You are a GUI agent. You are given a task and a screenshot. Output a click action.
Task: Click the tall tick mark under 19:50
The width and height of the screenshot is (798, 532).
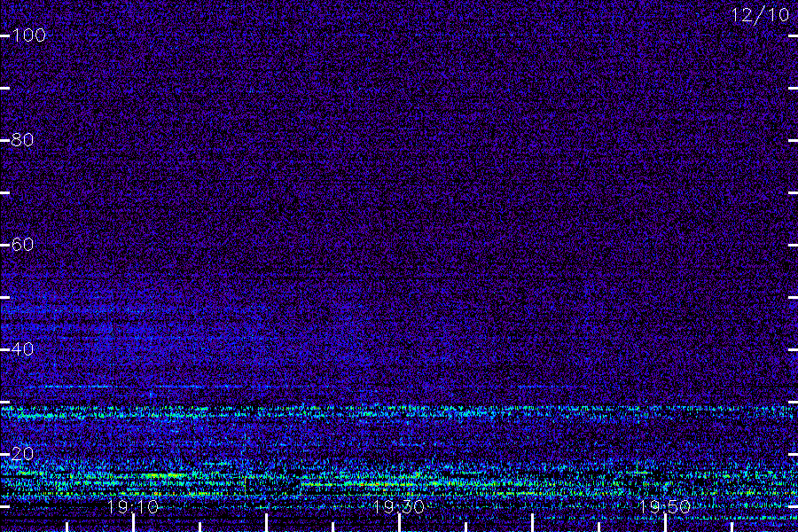665,523
